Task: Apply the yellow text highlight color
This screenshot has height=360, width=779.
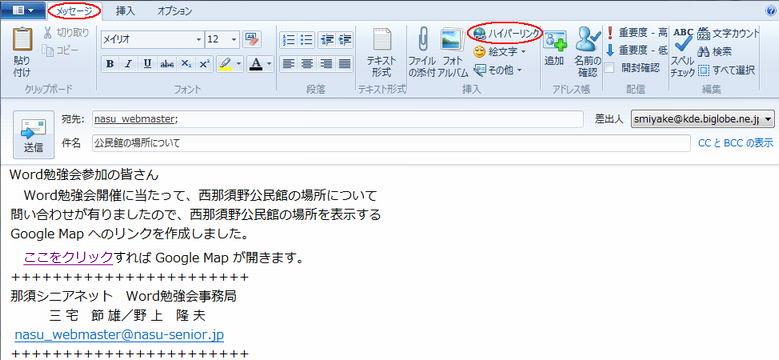Action: (225, 64)
